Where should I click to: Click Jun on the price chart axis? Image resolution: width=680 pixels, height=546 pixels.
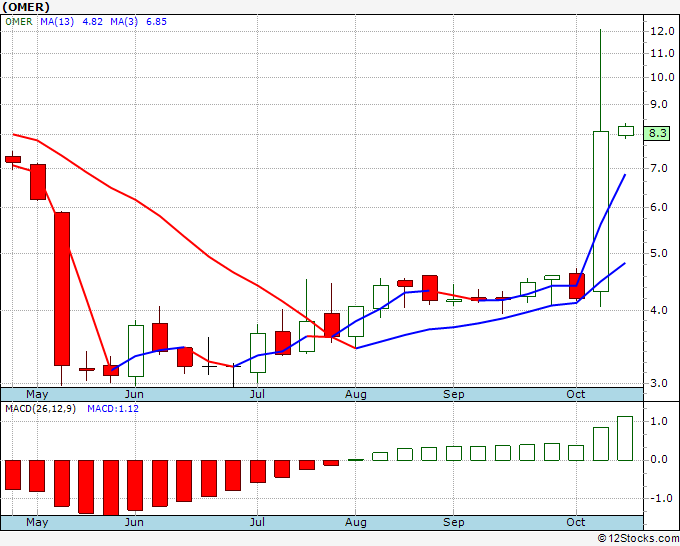click(x=134, y=394)
